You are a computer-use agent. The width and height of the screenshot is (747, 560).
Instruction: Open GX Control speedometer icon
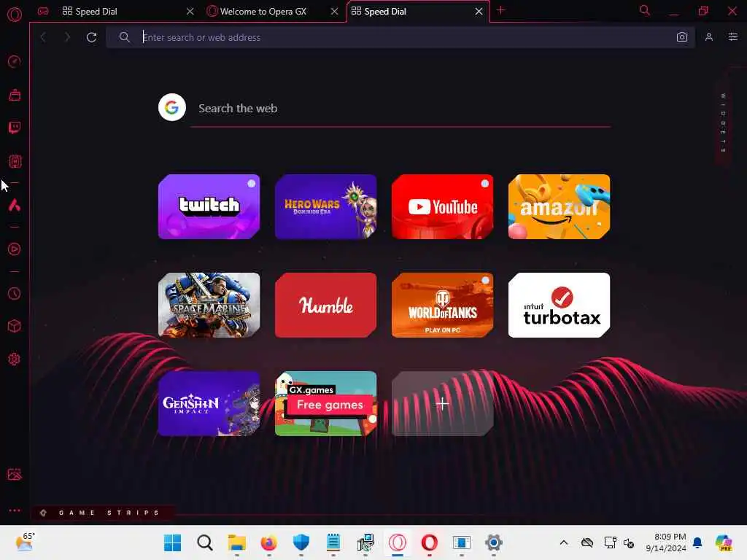click(x=15, y=61)
